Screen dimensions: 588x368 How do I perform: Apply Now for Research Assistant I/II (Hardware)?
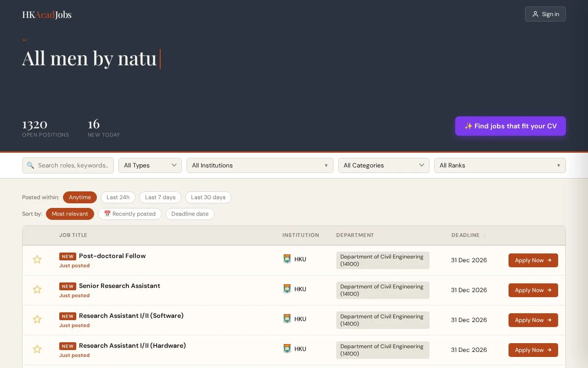pyautogui.click(x=533, y=350)
